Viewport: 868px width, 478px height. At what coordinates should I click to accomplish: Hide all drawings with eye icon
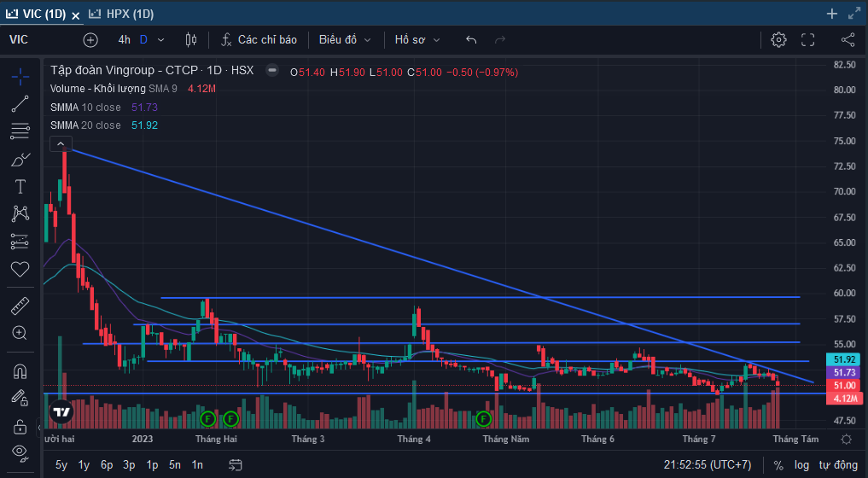[20, 453]
